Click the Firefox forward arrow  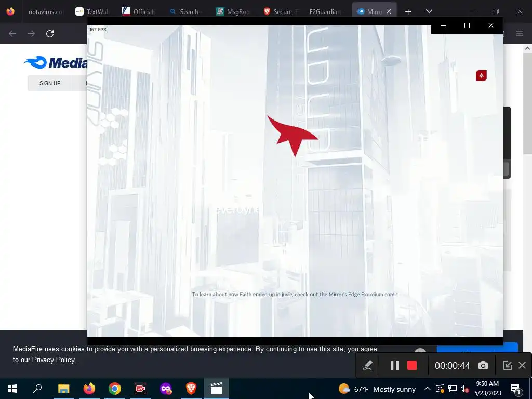[x=31, y=34]
